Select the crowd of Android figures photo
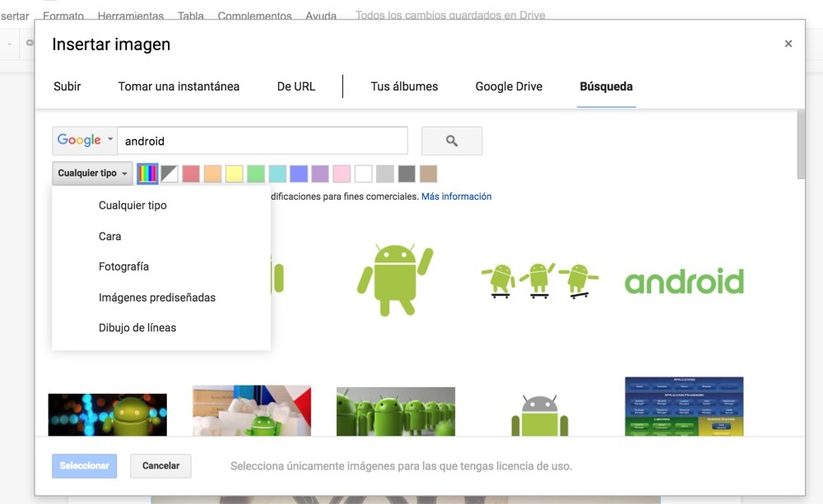823x504 pixels. point(396,412)
